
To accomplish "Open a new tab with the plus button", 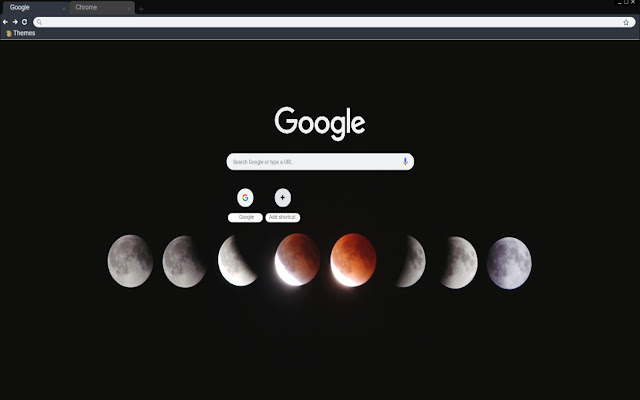I will [141, 9].
